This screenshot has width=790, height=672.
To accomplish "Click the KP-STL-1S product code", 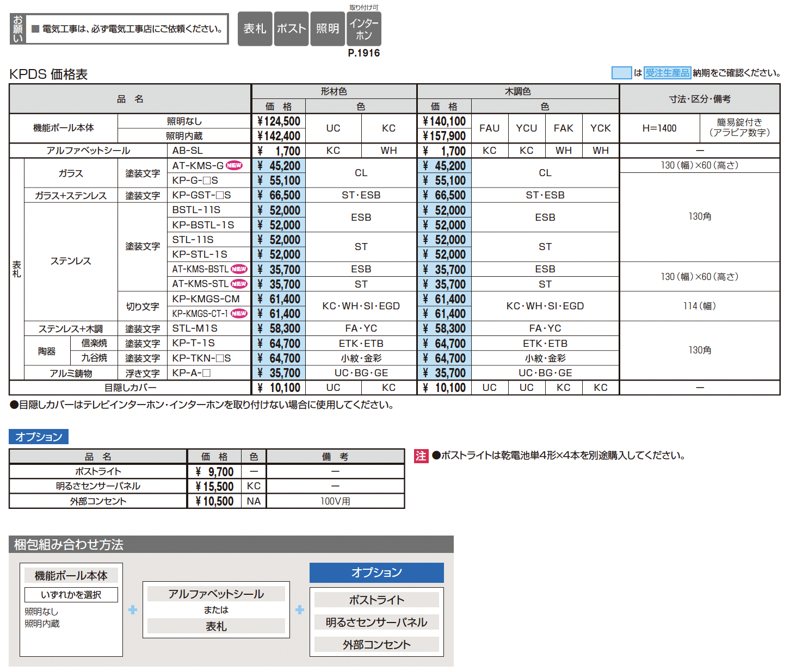I will pos(200,254).
